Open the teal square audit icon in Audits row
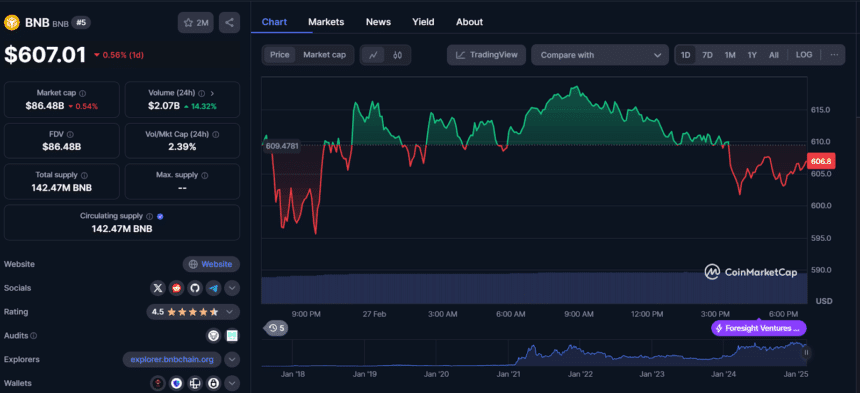The height and width of the screenshot is (393, 860). pyautogui.click(x=233, y=335)
